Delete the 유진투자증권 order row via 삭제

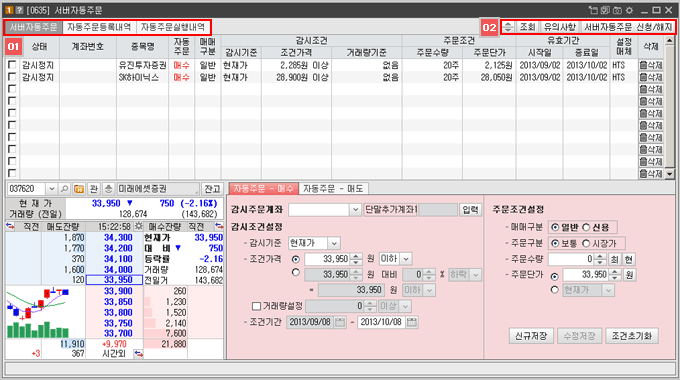pyautogui.click(x=651, y=66)
